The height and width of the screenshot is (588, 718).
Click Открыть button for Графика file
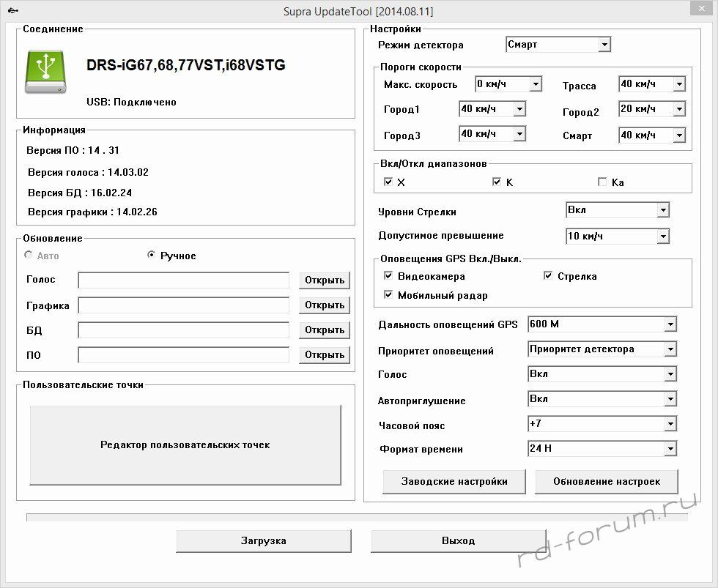click(325, 305)
